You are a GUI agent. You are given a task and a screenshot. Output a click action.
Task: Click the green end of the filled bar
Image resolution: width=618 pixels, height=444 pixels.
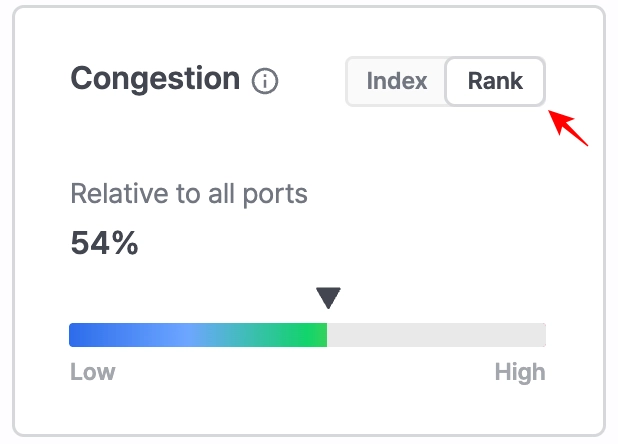(317, 335)
